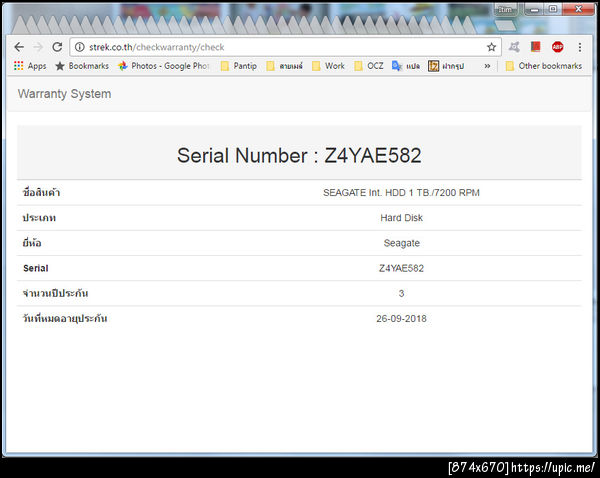Screen dimensions: 600x478
Task: Go back to the previous page
Action: pyautogui.click(x=19, y=47)
